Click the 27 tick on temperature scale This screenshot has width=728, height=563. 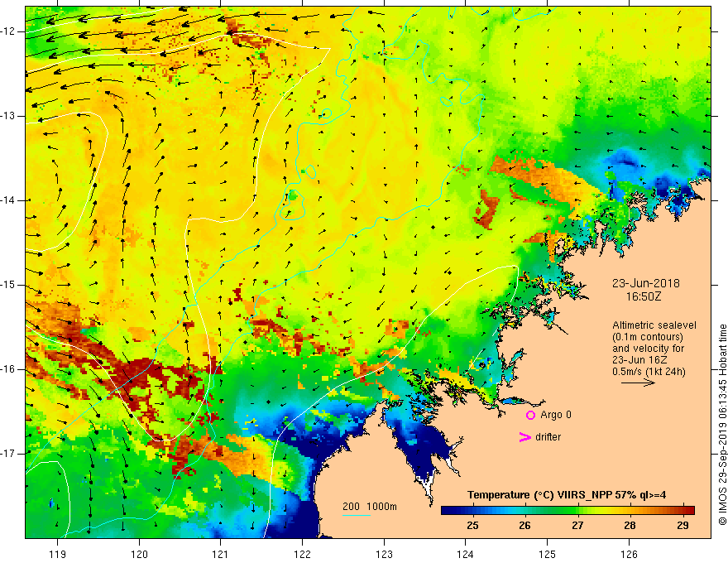tap(577, 526)
